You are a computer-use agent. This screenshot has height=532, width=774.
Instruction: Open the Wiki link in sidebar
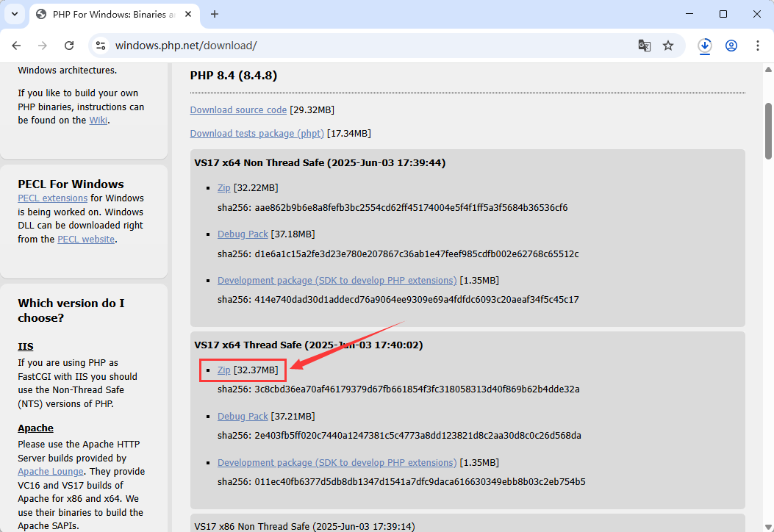click(x=98, y=121)
